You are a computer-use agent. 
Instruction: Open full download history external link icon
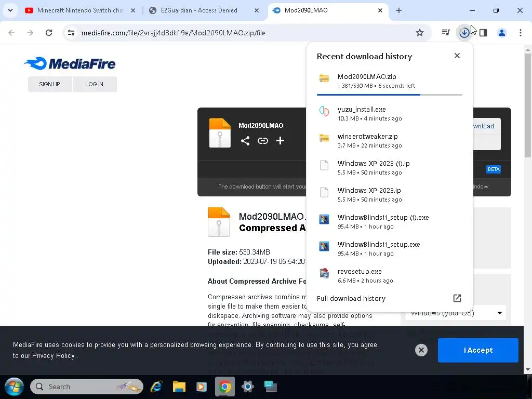(x=457, y=298)
